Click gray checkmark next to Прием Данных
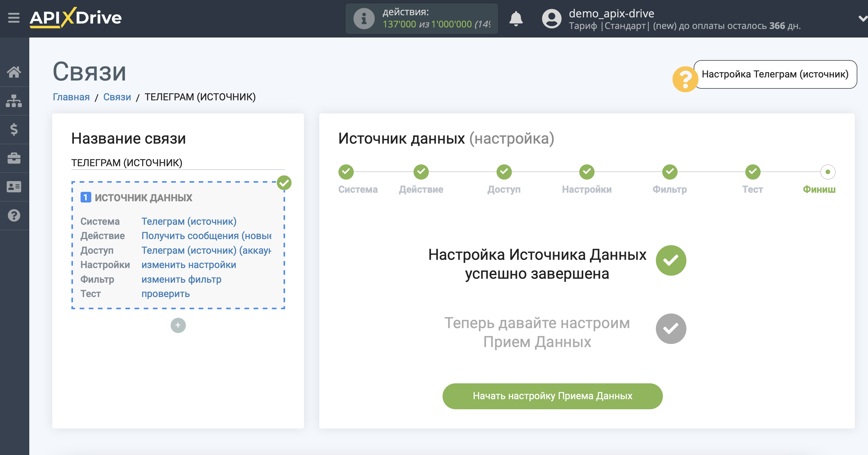Viewport: 868px width, 455px height. click(x=671, y=329)
